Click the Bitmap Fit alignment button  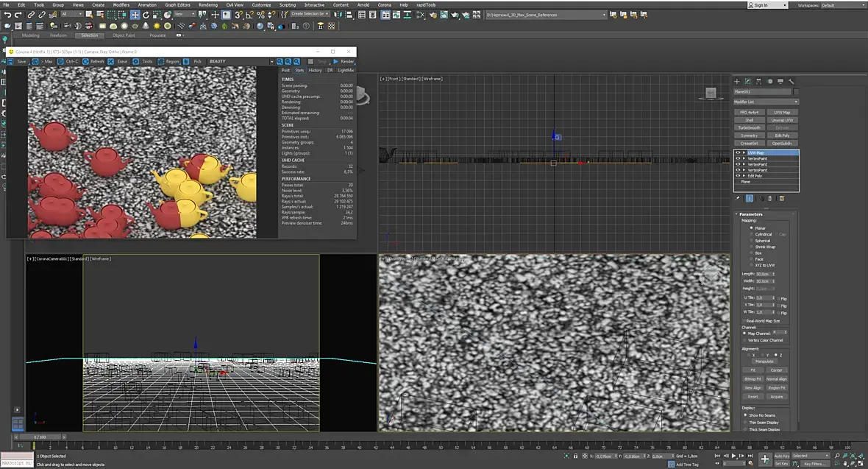pyautogui.click(x=753, y=379)
